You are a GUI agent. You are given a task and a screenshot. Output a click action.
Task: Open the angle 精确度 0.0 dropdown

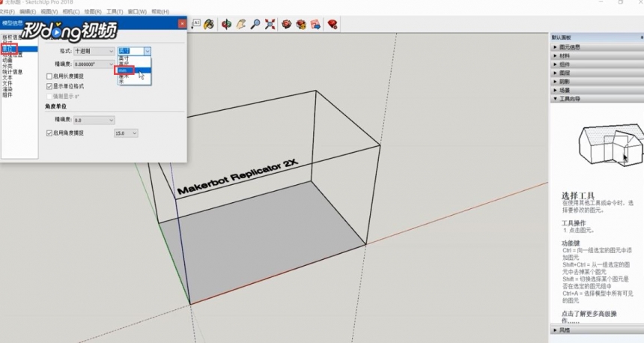tap(94, 121)
